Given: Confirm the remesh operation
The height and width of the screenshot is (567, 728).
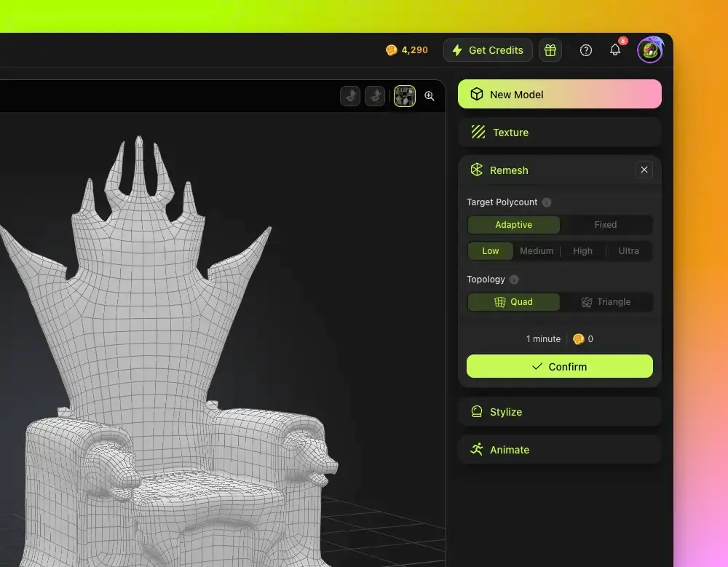Looking at the screenshot, I should 559,366.
